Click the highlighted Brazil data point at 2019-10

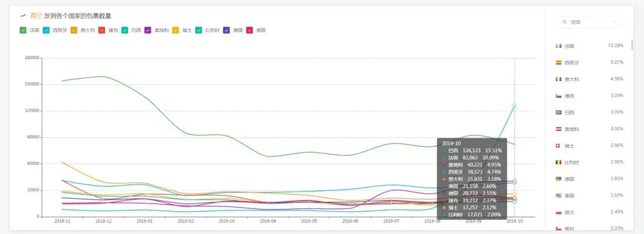[x=515, y=106]
